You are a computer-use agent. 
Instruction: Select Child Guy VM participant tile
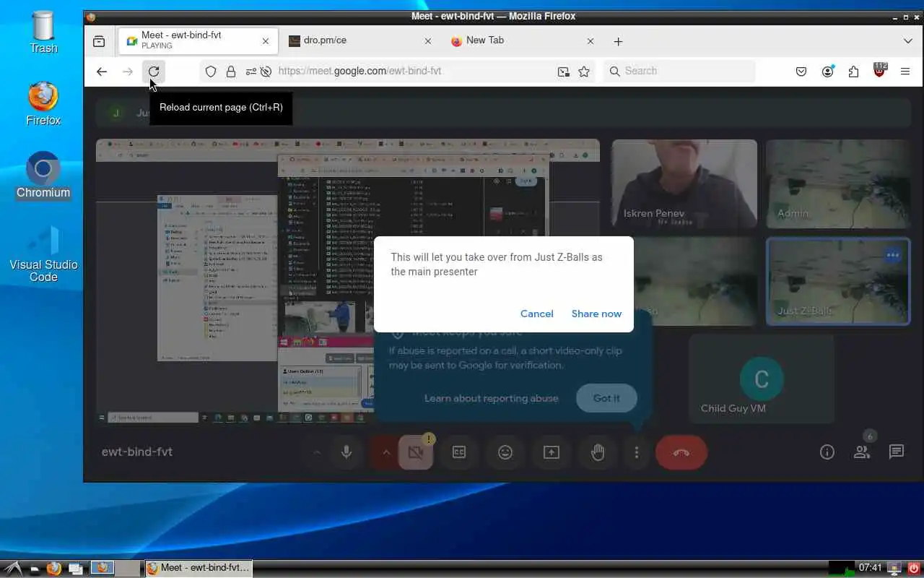pyautogui.click(x=762, y=380)
